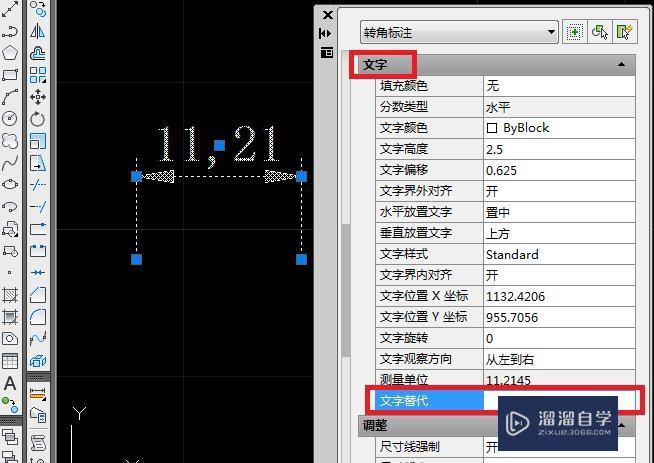The height and width of the screenshot is (463, 654).
Task: Select the Scale modify tool
Action: click(x=38, y=141)
